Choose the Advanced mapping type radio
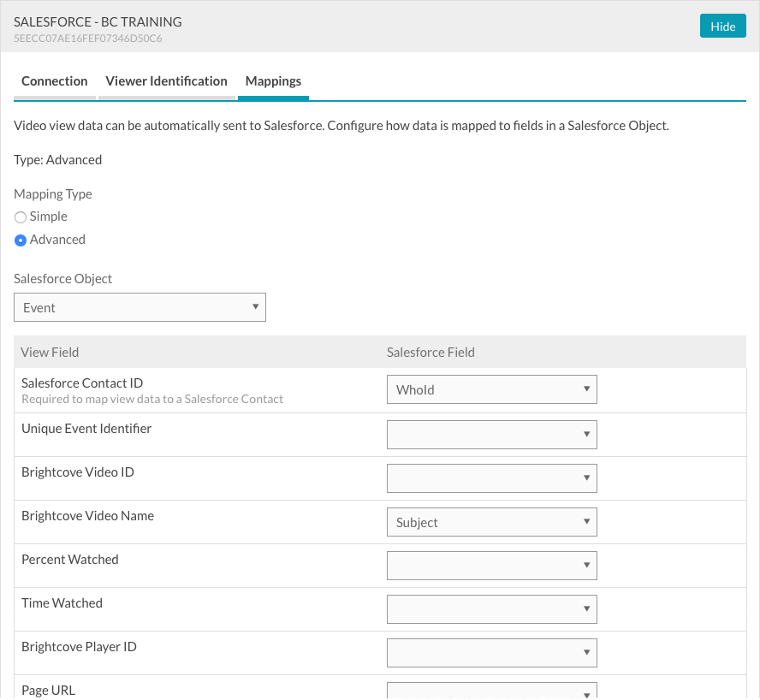Image resolution: width=760 pixels, height=700 pixels. tap(21, 240)
